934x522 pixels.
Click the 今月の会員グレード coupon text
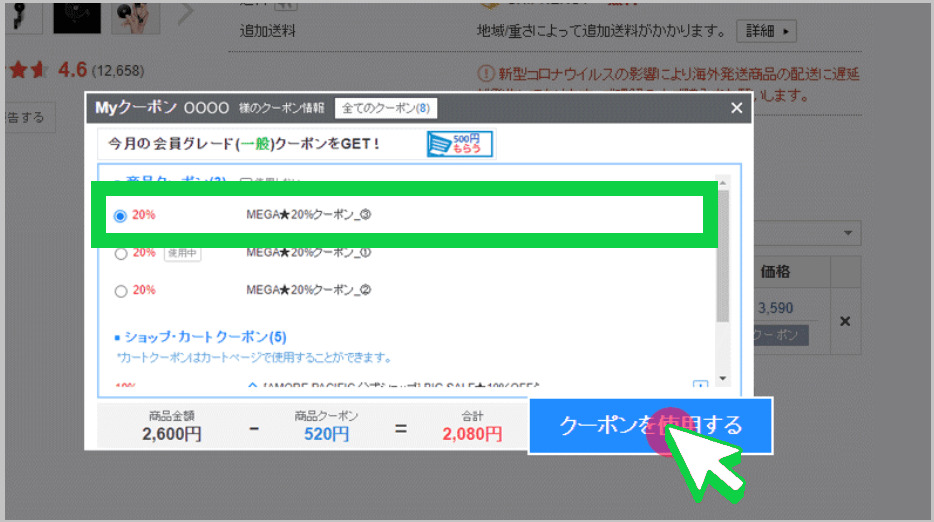point(243,144)
